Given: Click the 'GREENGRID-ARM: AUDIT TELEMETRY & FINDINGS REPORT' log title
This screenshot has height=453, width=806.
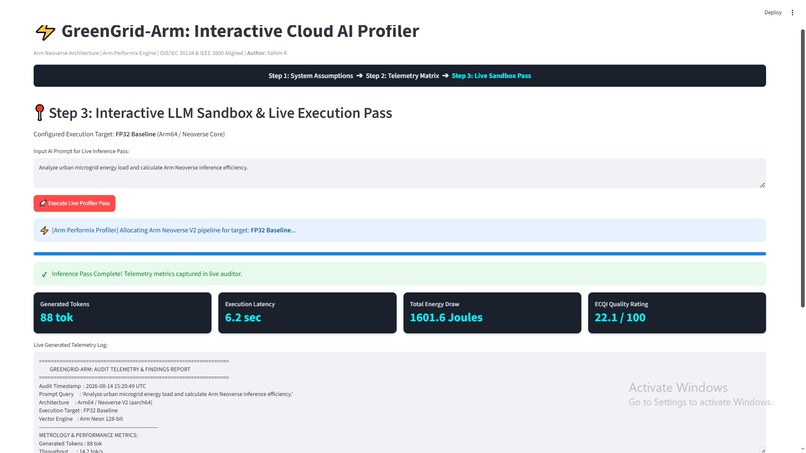Looking at the screenshot, I should [x=120, y=370].
